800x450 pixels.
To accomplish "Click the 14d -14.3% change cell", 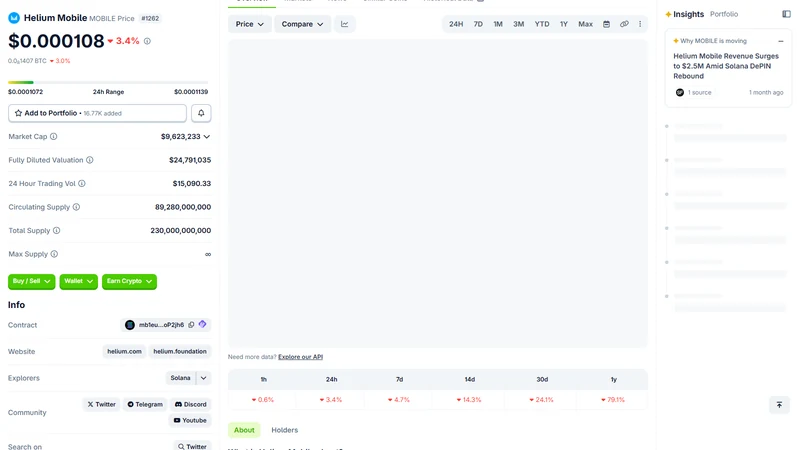I will click(469, 400).
